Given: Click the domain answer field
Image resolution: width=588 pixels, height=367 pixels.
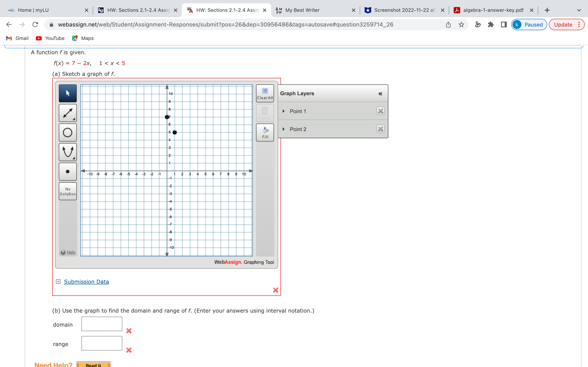Looking at the screenshot, I should 101,324.
